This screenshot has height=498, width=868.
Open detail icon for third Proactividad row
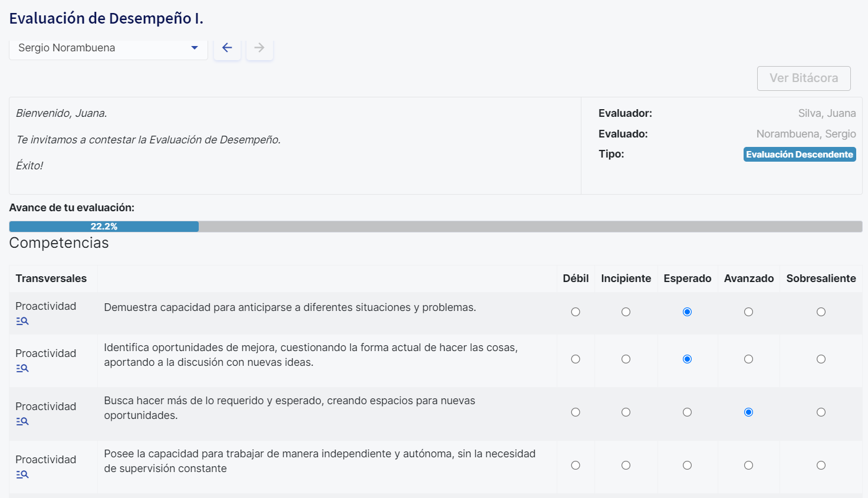coord(22,421)
